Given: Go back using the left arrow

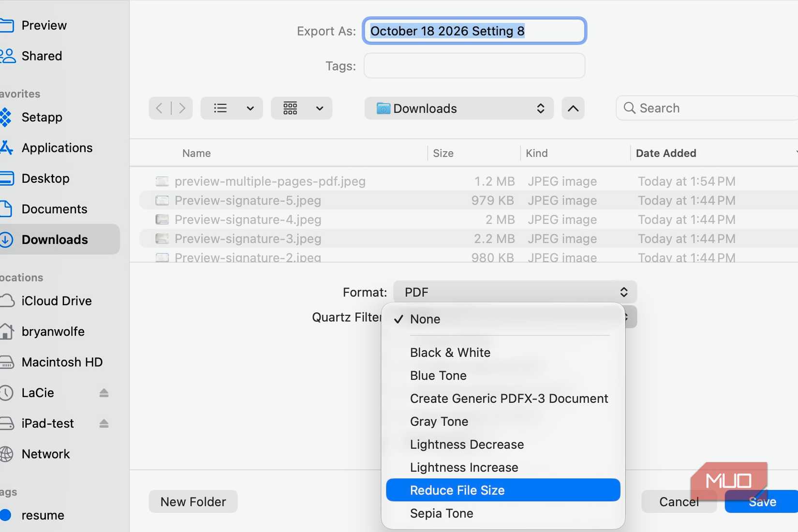Looking at the screenshot, I should tap(160, 108).
